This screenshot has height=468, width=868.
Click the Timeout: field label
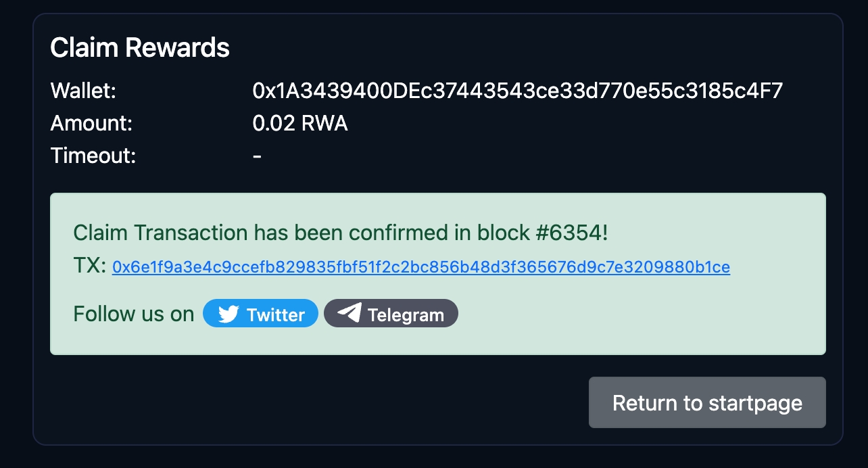click(93, 156)
